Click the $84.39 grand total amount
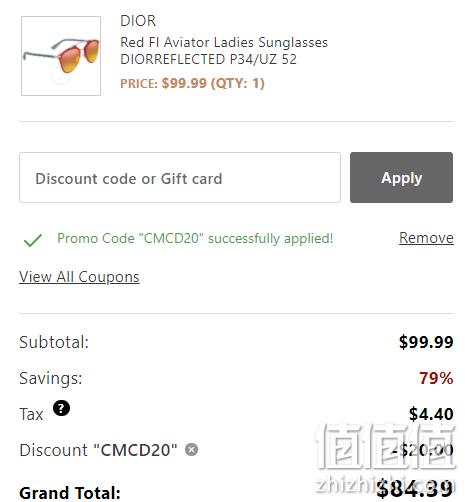The height and width of the screenshot is (502, 465). [415, 488]
